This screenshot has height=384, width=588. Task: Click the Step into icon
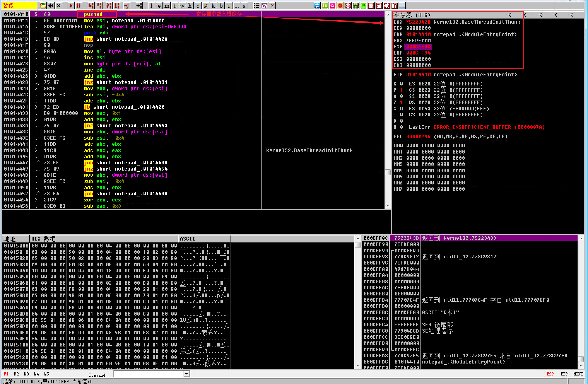91,6
